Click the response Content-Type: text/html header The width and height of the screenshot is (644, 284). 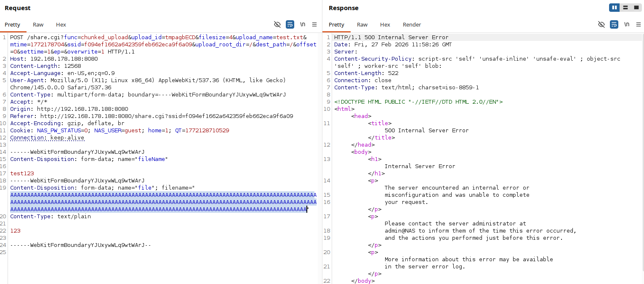coord(407,87)
